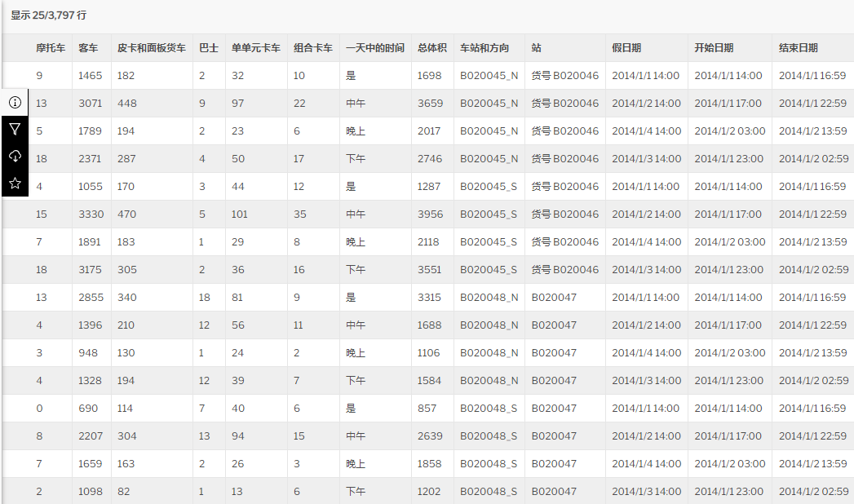Select combination truck value 35
Viewport: 854px width, 504px height.
tap(299, 214)
